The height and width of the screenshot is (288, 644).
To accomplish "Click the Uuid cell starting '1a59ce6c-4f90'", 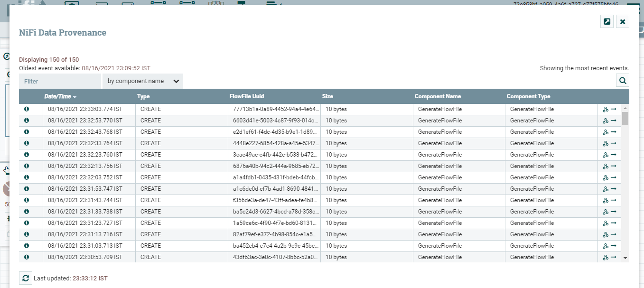I will pos(274,223).
